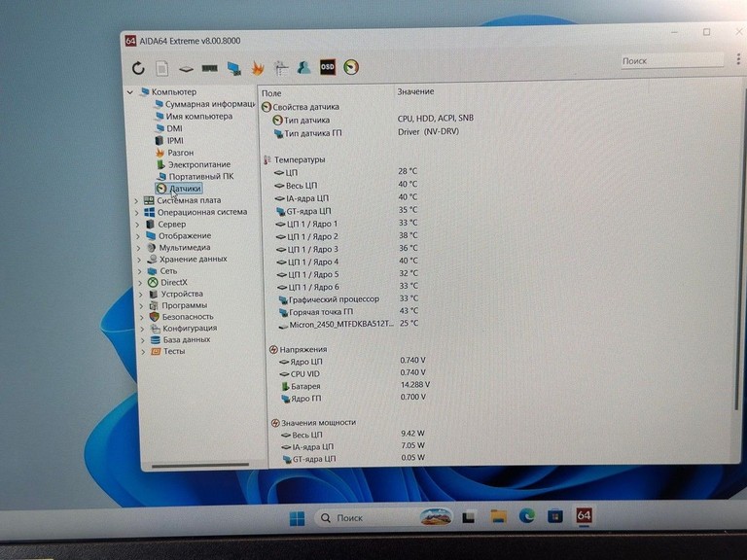This screenshot has width=747, height=560.
Task: Open the user account toolbar icon
Action: tap(303, 68)
